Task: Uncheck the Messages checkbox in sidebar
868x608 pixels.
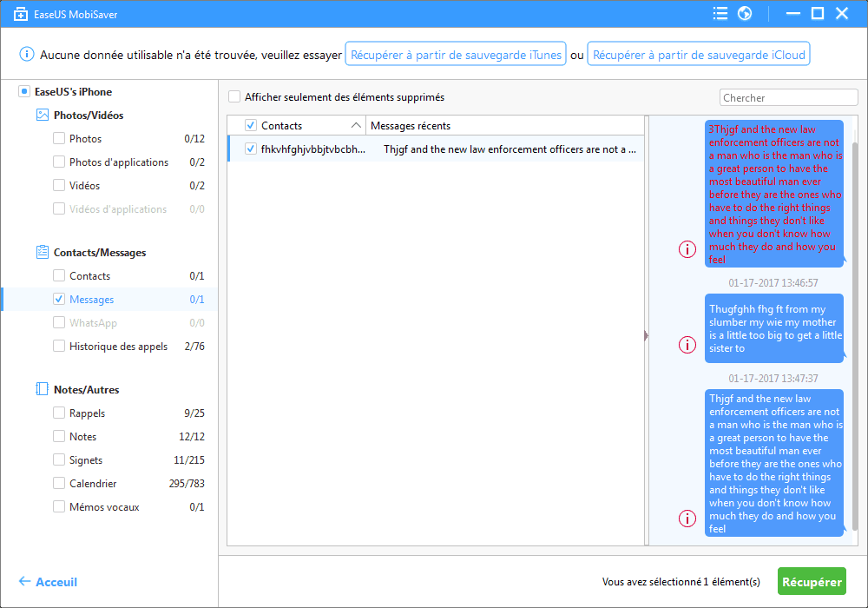Action: point(59,299)
